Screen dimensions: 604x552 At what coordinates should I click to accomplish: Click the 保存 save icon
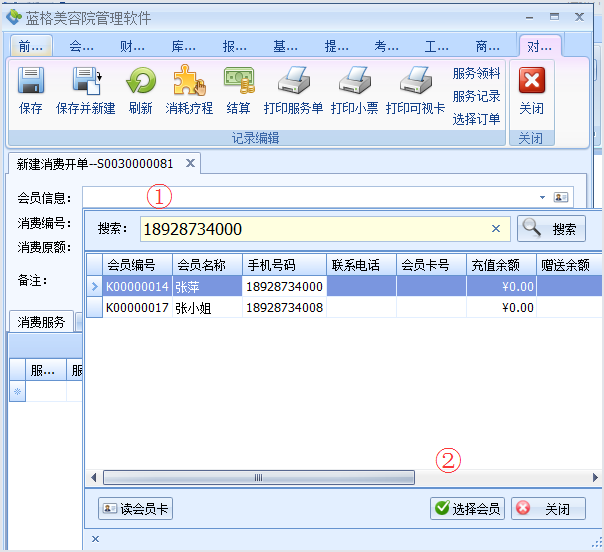click(x=30, y=81)
